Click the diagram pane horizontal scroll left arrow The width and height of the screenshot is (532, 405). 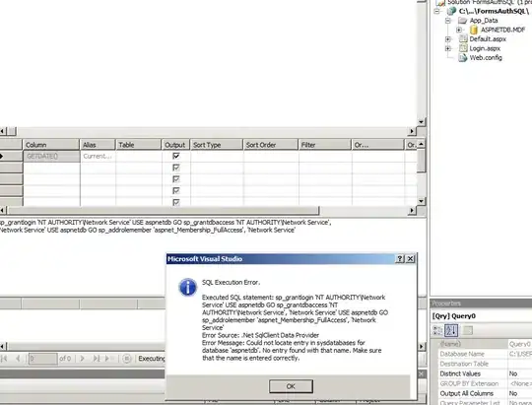pos(3,131)
